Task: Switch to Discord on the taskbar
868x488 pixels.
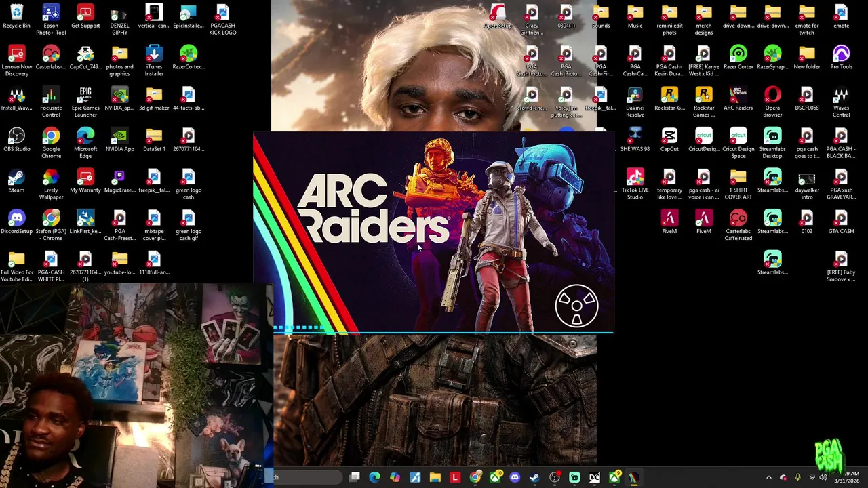Action: pyautogui.click(x=515, y=477)
